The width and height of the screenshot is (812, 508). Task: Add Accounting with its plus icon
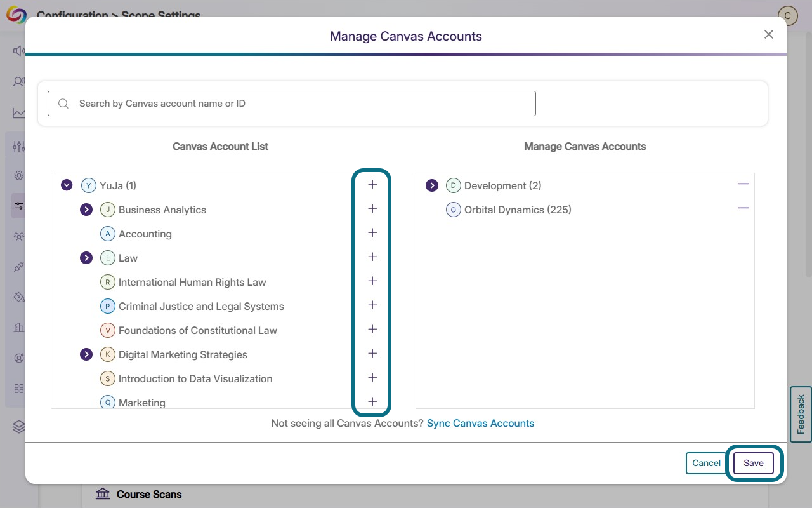coord(372,233)
